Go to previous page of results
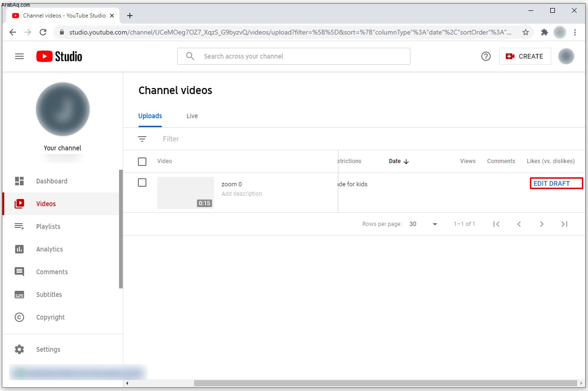 tap(519, 224)
